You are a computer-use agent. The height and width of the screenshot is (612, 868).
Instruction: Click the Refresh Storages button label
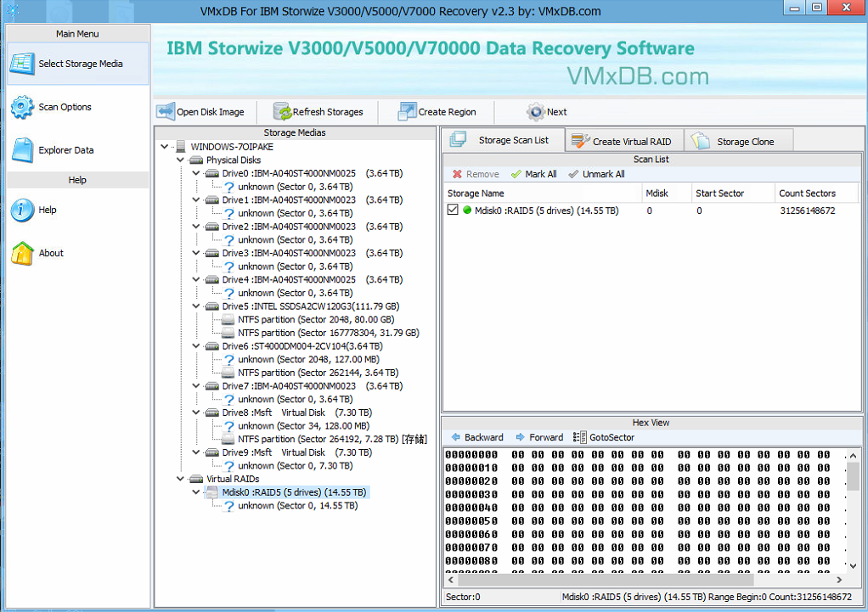pos(328,112)
